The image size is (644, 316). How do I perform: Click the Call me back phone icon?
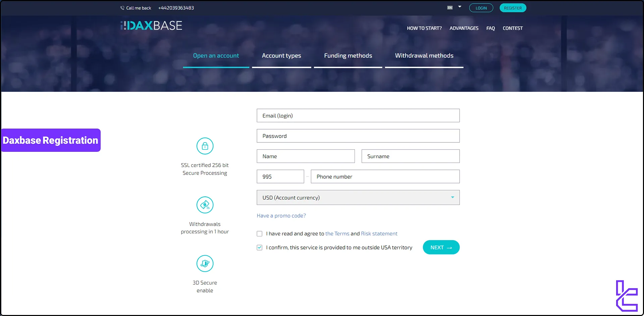[x=122, y=8]
